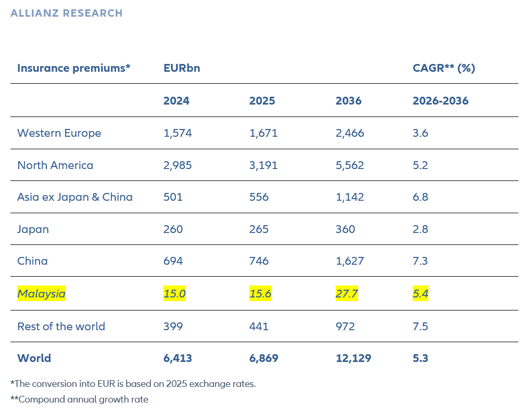
Task: Click the China row label
Action: pyautogui.click(x=33, y=261)
